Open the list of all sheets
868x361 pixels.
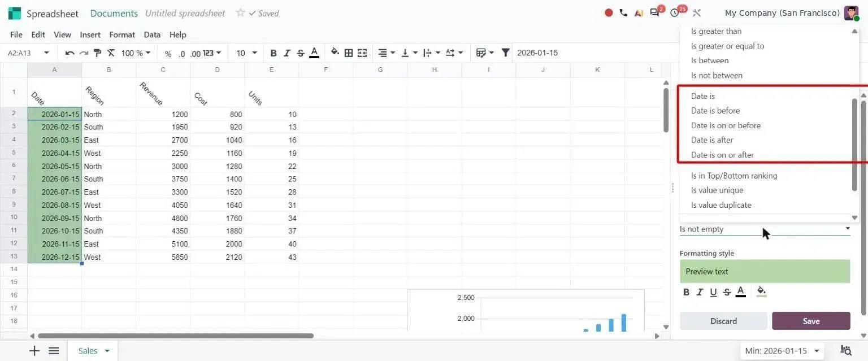coord(54,351)
